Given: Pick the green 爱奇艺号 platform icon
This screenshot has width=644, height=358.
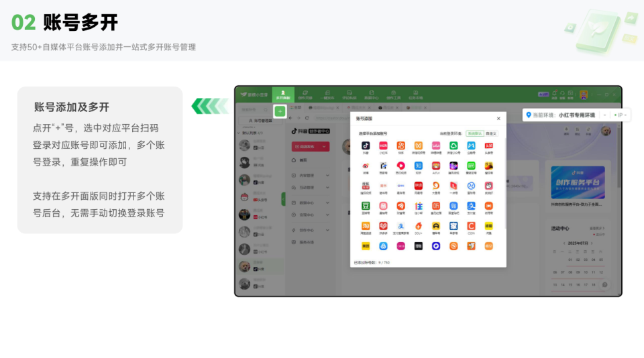Looking at the screenshot, I should point(471,166).
